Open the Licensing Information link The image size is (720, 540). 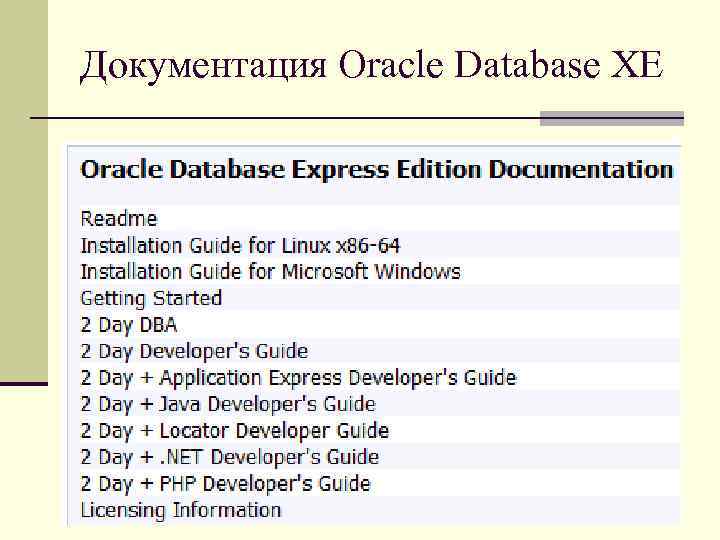(x=181, y=511)
